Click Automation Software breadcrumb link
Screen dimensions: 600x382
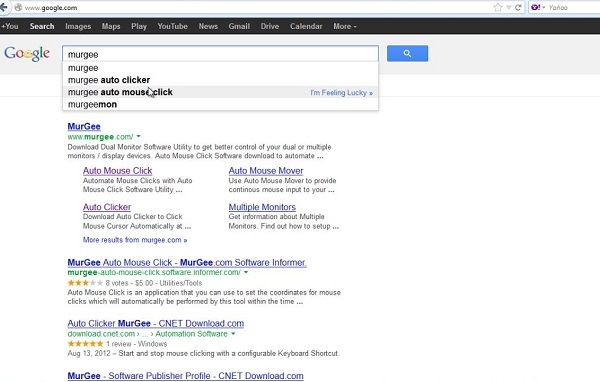click(191, 334)
